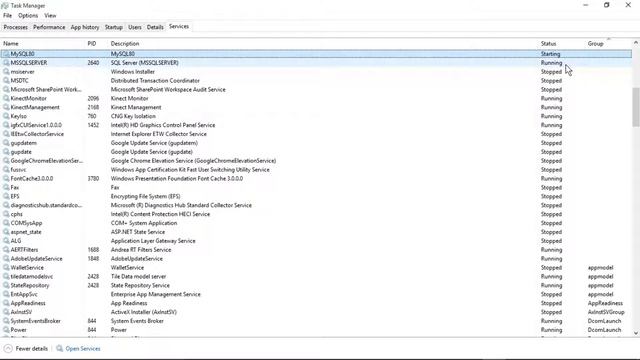640x360 pixels.
Task: Open the File menu
Action: [x=7, y=16]
